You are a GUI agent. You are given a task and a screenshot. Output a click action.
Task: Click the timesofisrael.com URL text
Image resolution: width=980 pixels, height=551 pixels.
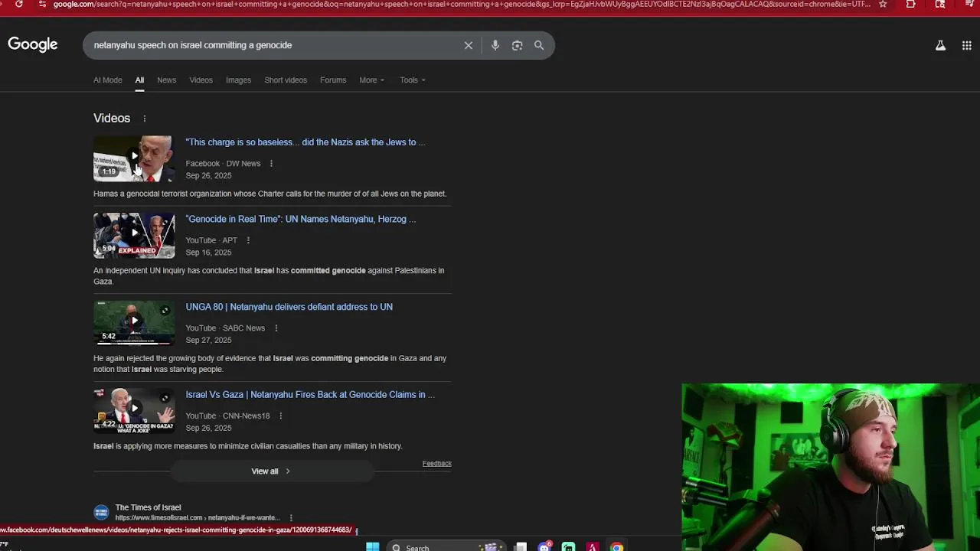(198, 518)
